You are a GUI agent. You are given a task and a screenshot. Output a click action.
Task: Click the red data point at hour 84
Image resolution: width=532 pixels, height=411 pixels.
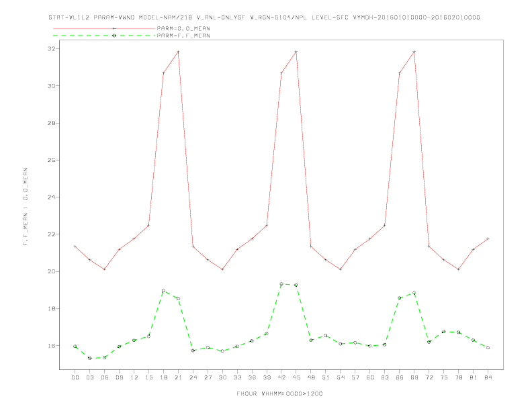488,238
